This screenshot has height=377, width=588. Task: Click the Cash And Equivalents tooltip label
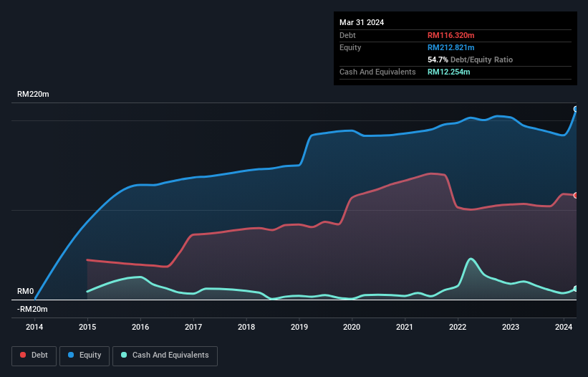click(377, 72)
